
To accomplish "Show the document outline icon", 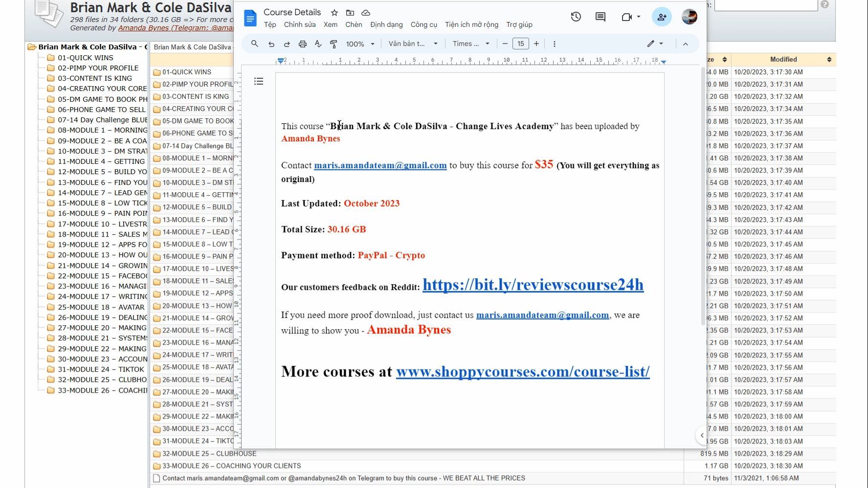I will point(259,81).
